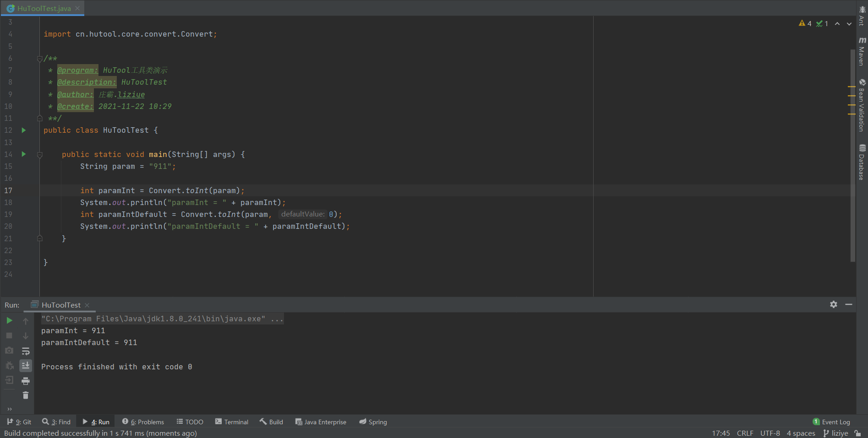Open the Git tool window
868x438 pixels.
point(19,422)
